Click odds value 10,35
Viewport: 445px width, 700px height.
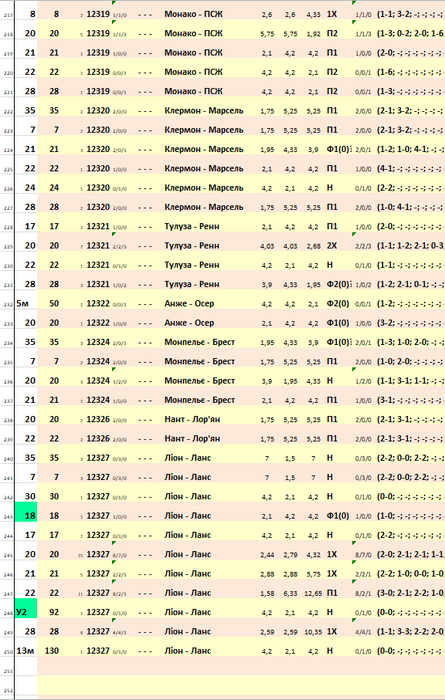point(313,632)
